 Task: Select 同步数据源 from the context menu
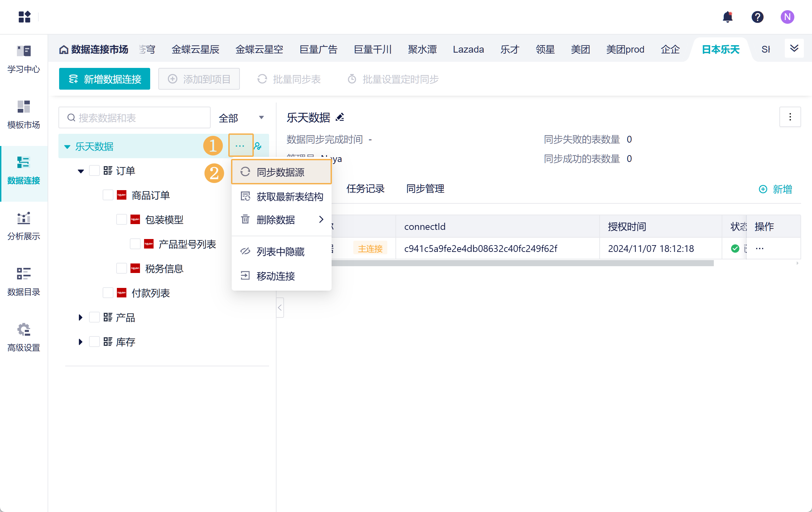(281, 172)
